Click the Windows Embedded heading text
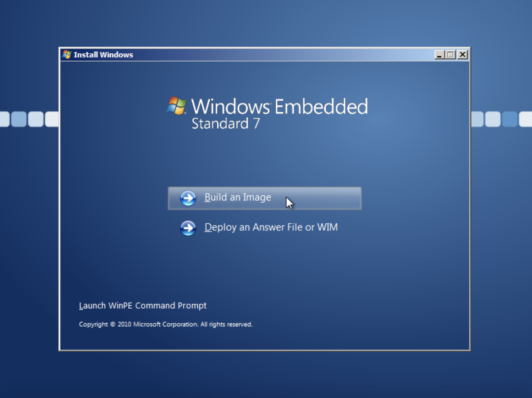This screenshot has height=398, width=532. tap(279, 106)
